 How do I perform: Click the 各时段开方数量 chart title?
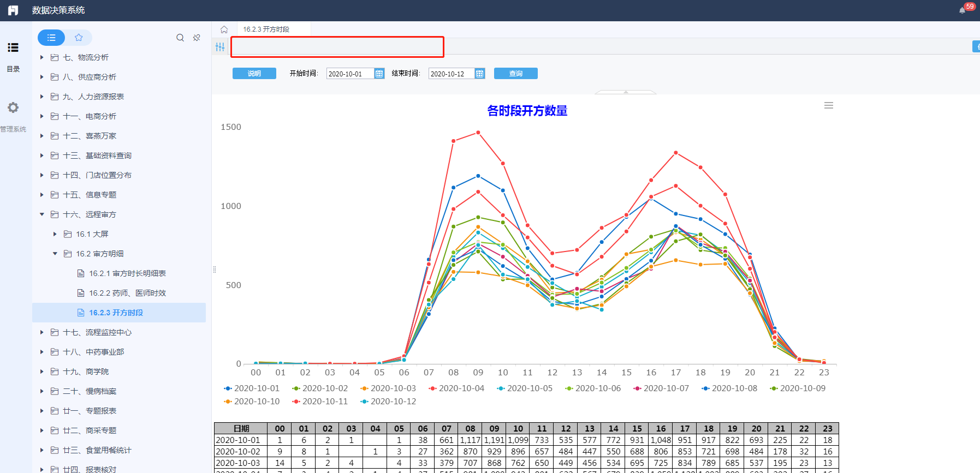point(527,111)
